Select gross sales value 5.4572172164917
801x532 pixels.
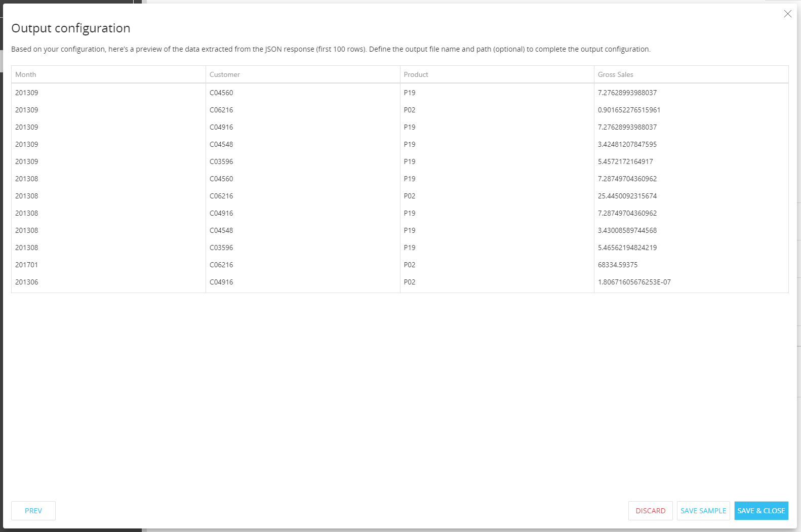point(625,161)
